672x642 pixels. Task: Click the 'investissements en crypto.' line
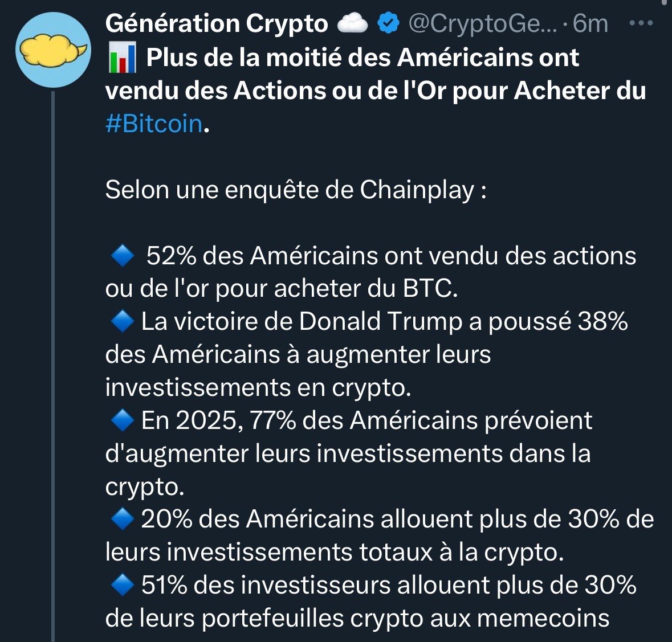(258, 388)
